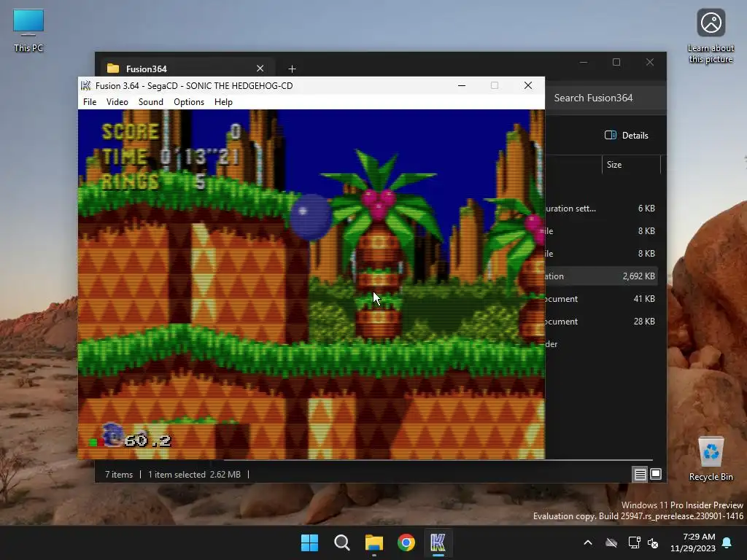This screenshot has height=560, width=747.
Task: Open the File menu in Fusion
Action: [90, 102]
